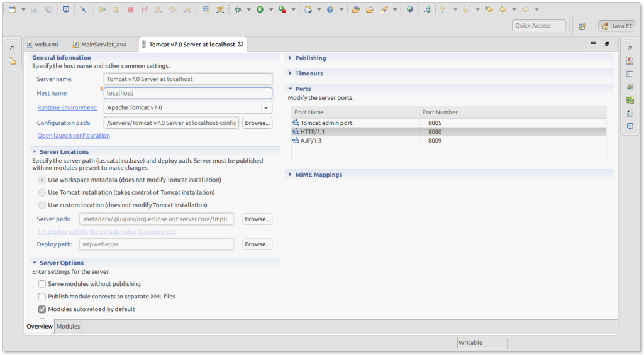The width and height of the screenshot is (644, 355).
Task: Expand the Publishing section
Action: point(290,58)
